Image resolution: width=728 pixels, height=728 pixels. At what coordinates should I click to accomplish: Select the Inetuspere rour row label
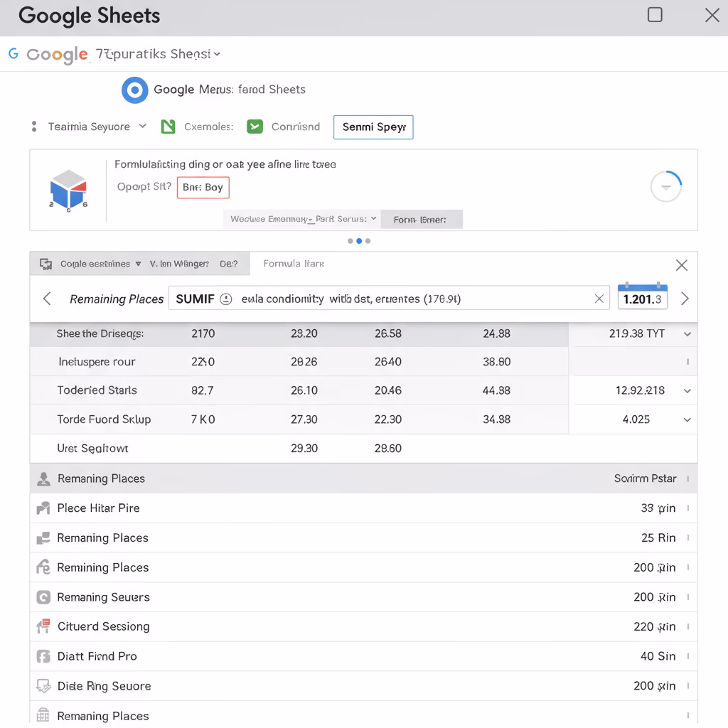point(97,362)
